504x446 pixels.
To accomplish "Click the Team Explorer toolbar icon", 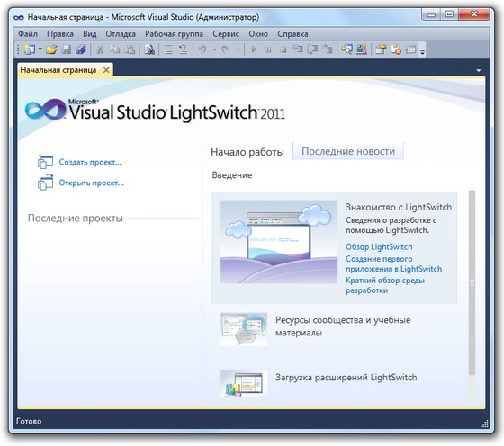I will [x=362, y=49].
